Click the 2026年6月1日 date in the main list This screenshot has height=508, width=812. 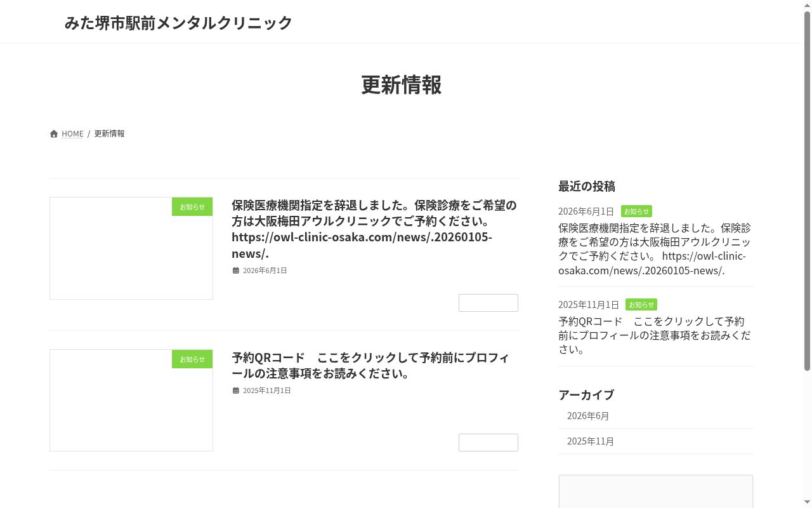[265, 271]
